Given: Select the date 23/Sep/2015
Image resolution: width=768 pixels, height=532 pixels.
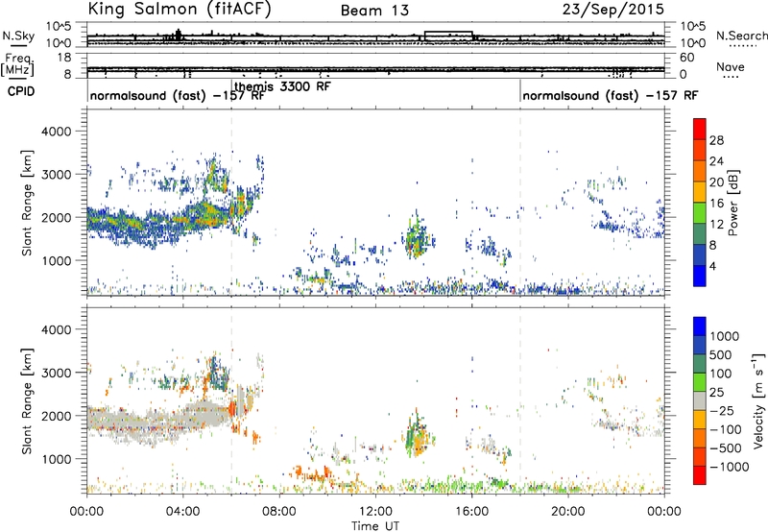Looking at the screenshot, I should [x=613, y=9].
